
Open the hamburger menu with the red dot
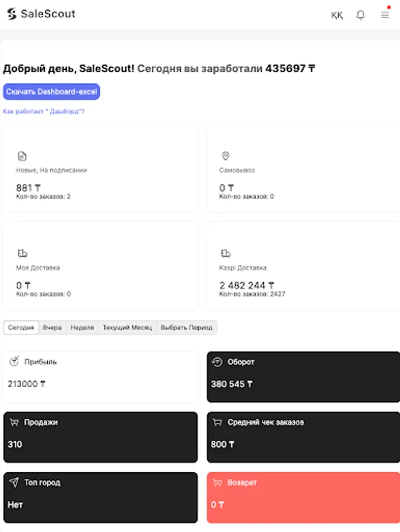point(385,15)
